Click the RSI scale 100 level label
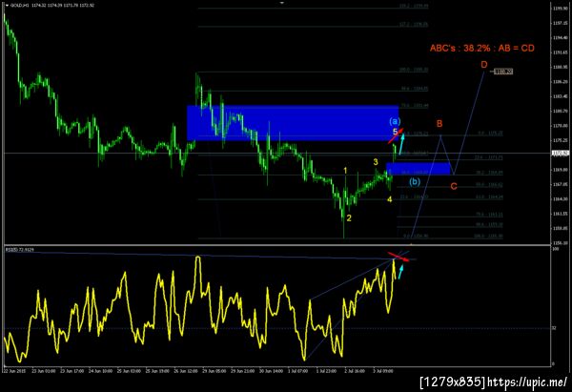This screenshot has height=392, width=572. (x=555, y=249)
